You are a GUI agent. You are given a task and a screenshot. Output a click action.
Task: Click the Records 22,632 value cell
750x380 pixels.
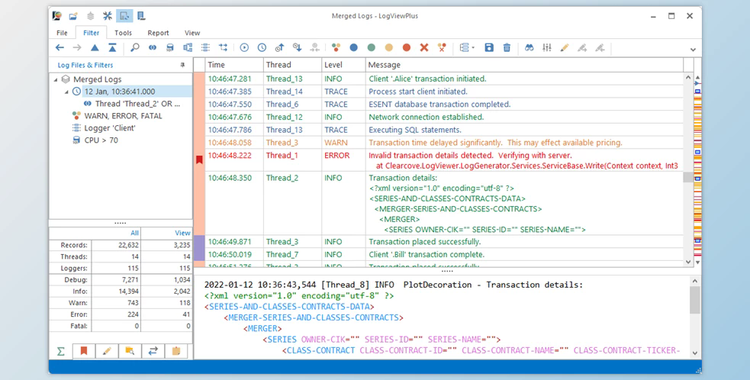(x=116, y=245)
